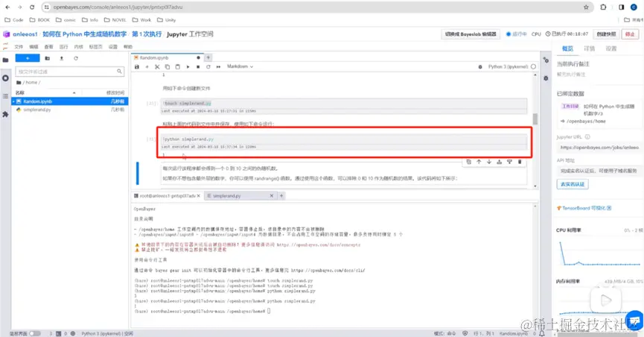
Task: Open notification bell in the status bar
Action: 542,333
